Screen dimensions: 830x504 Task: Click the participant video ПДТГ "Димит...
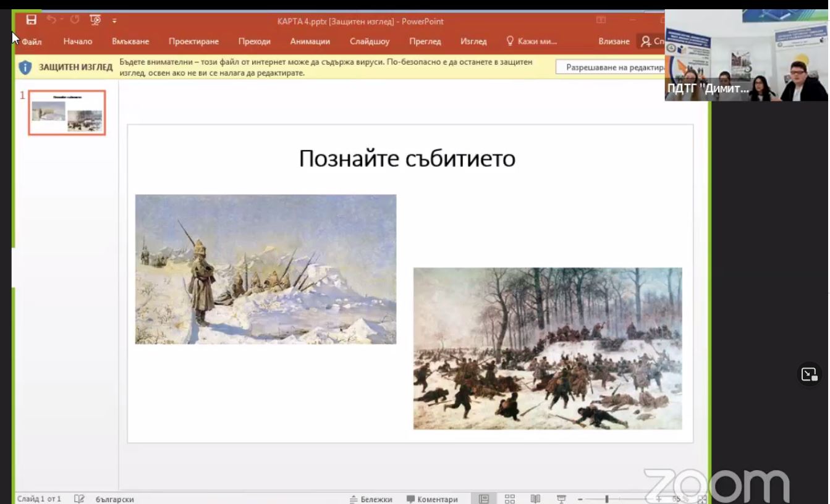pos(746,55)
